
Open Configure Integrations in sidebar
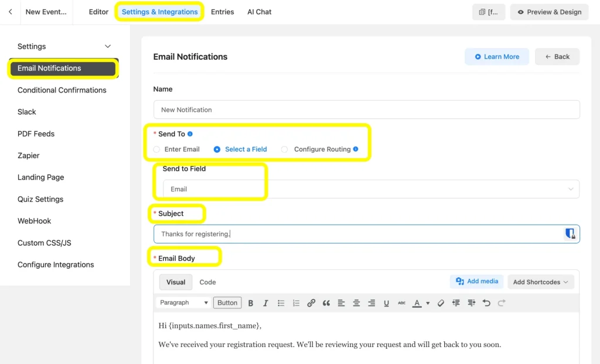click(56, 265)
